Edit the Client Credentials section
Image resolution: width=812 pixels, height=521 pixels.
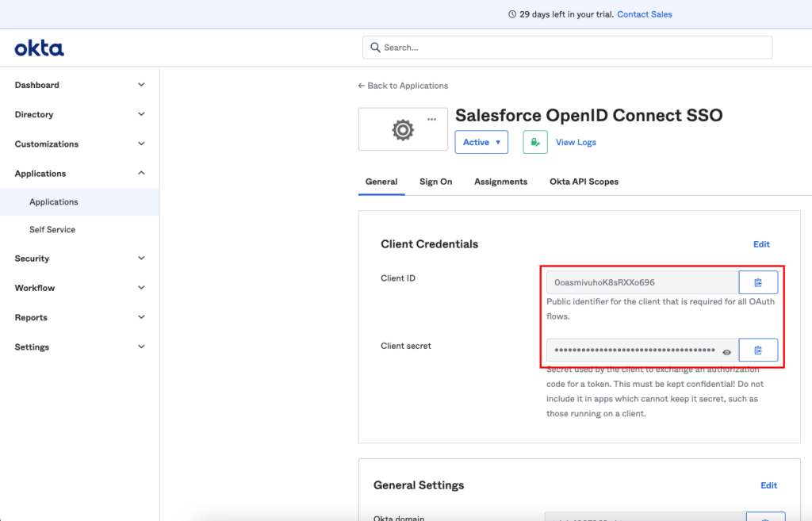tap(761, 244)
